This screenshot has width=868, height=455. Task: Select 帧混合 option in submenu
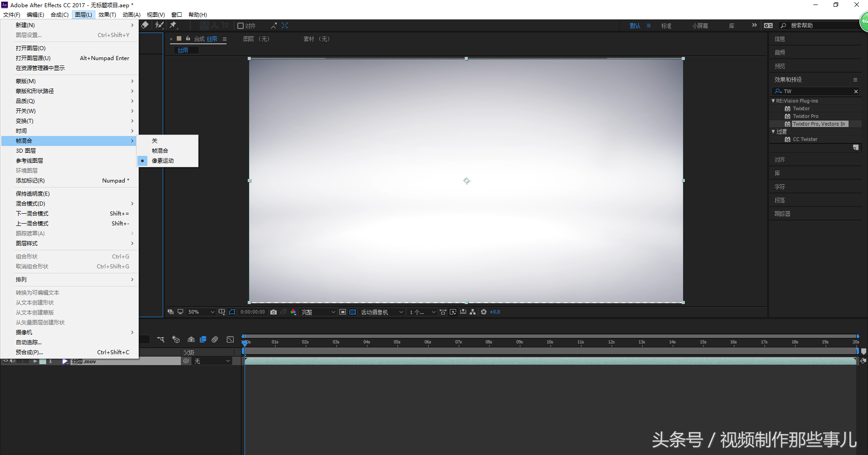168,150
